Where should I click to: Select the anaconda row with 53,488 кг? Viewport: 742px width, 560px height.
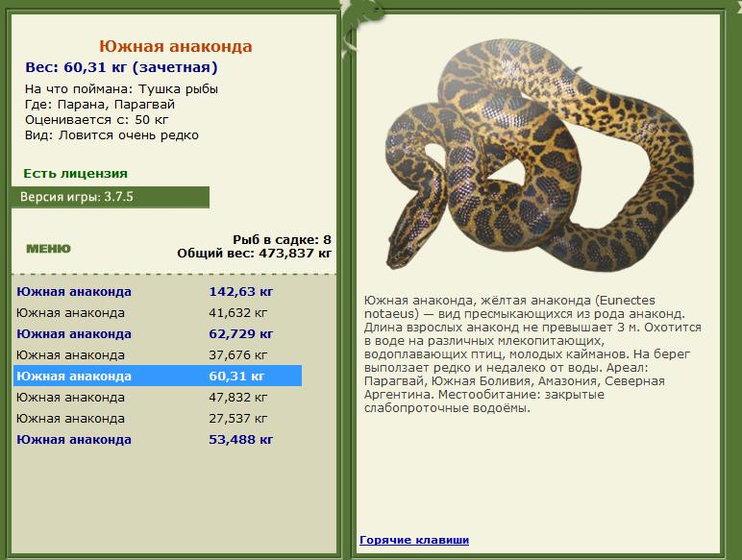(158, 439)
